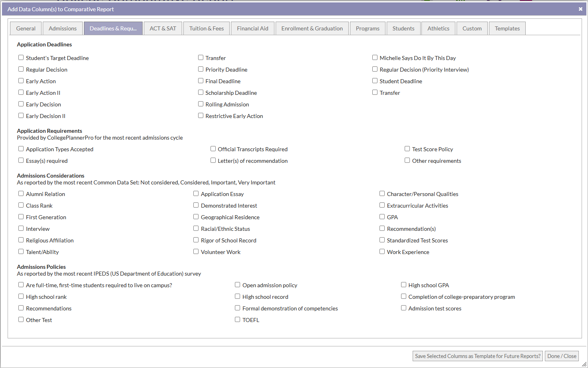Viewport: 588px width, 368px height.
Task: Select Admission test scores checkbox
Action: tap(403, 308)
